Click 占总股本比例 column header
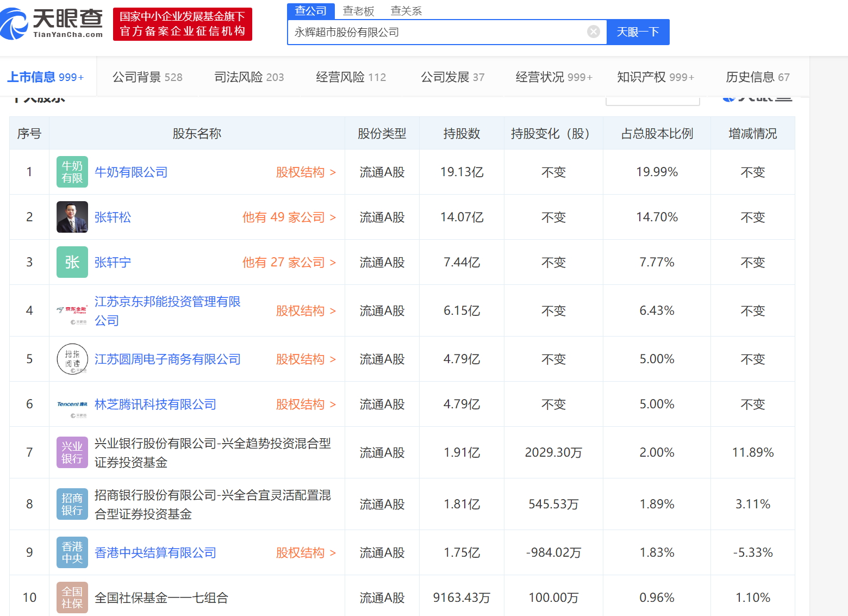Image resolution: width=848 pixels, height=616 pixels. coord(657,134)
